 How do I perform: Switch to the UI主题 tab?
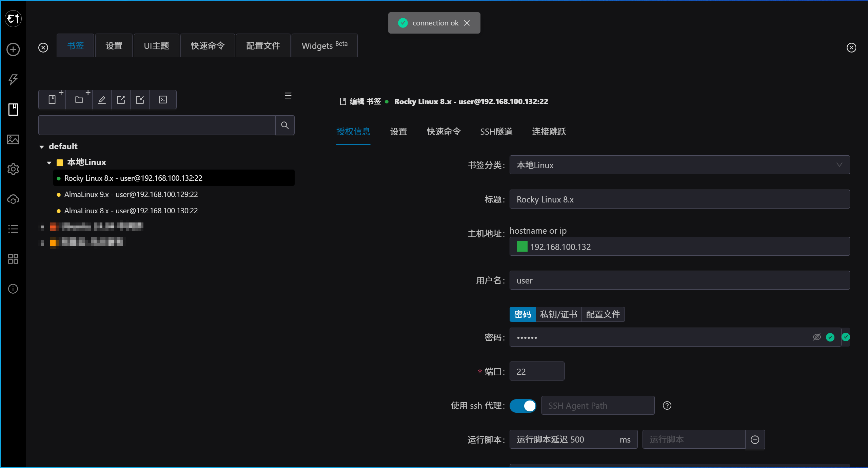point(156,46)
